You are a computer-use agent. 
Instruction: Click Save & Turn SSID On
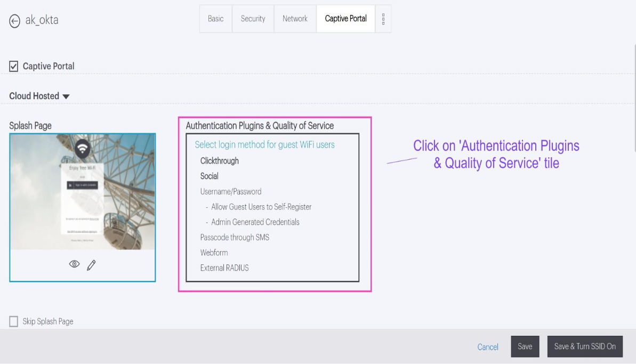tap(585, 346)
